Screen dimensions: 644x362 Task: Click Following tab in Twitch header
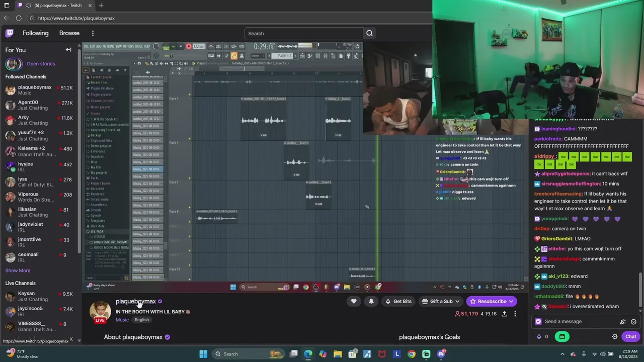36,33
